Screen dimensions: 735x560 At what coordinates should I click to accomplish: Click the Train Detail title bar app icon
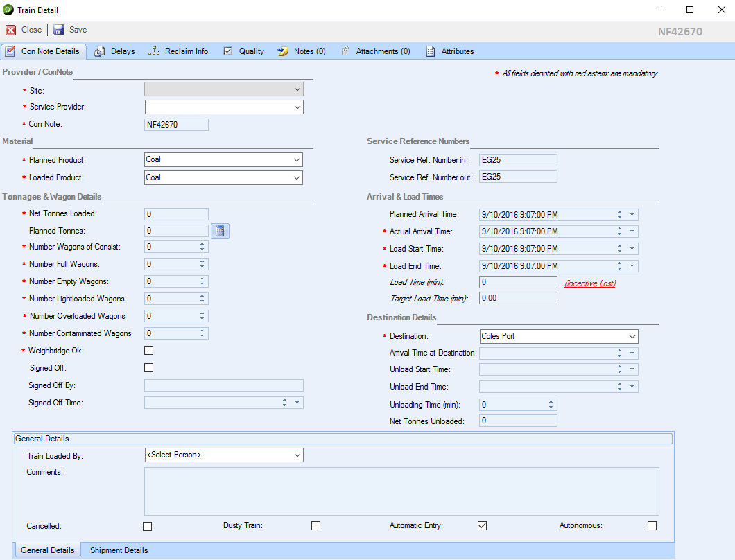pyautogui.click(x=8, y=10)
